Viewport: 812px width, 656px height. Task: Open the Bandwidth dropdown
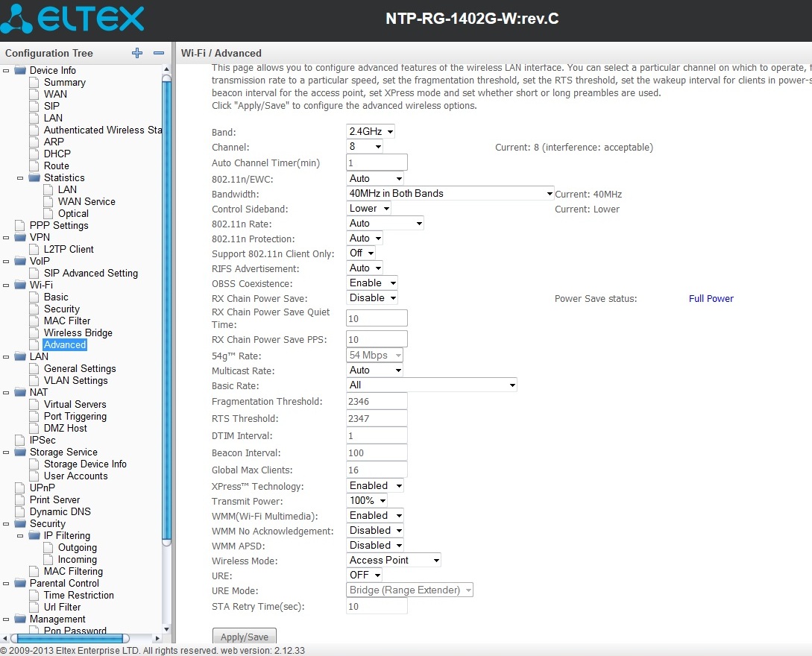450,193
